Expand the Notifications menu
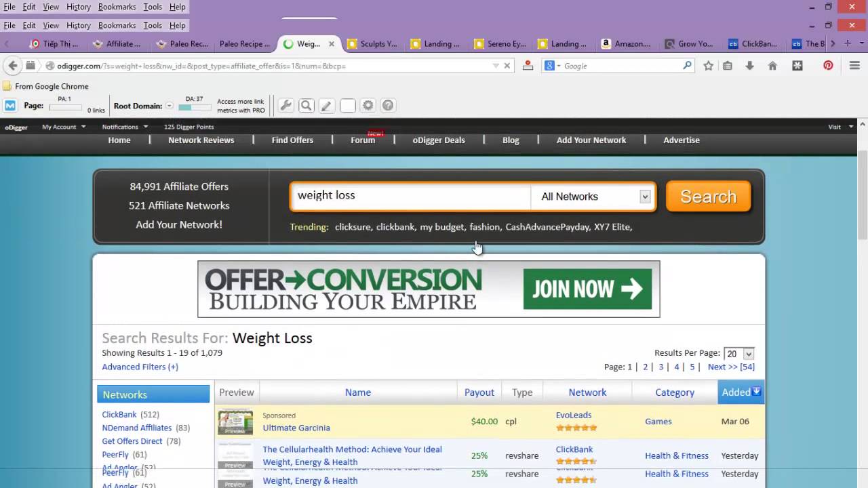This screenshot has height=488, width=868. pos(125,127)
